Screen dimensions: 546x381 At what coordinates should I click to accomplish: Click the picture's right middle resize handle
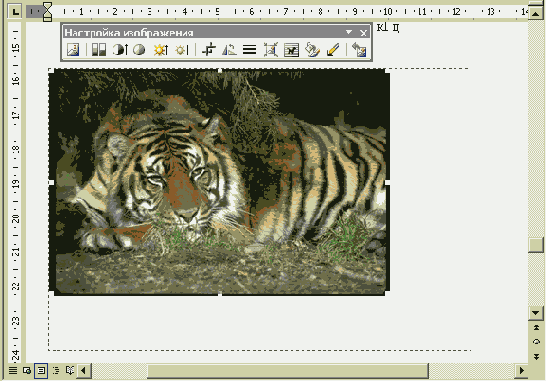[x=388, y=182]
